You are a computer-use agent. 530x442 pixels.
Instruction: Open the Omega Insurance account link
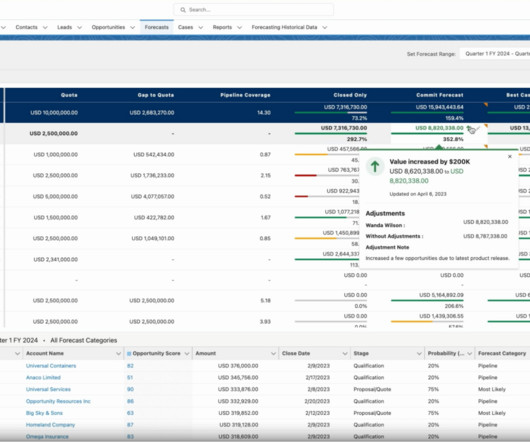[x=47, y=437]
